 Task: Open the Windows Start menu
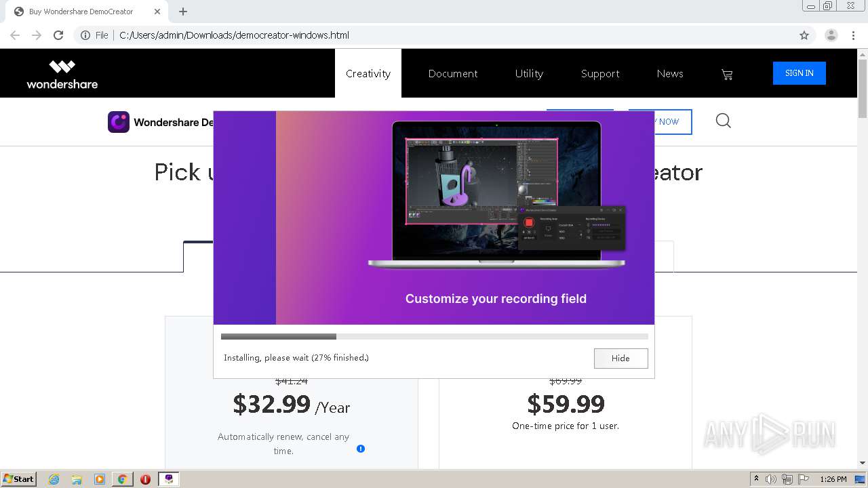[x=19, y=479]
